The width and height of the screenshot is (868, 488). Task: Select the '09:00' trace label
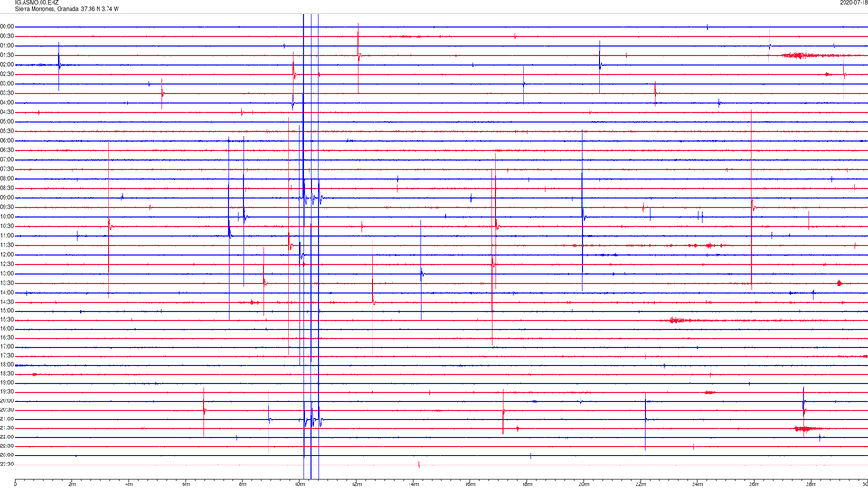pyautogui.click(x=7, y=198)
